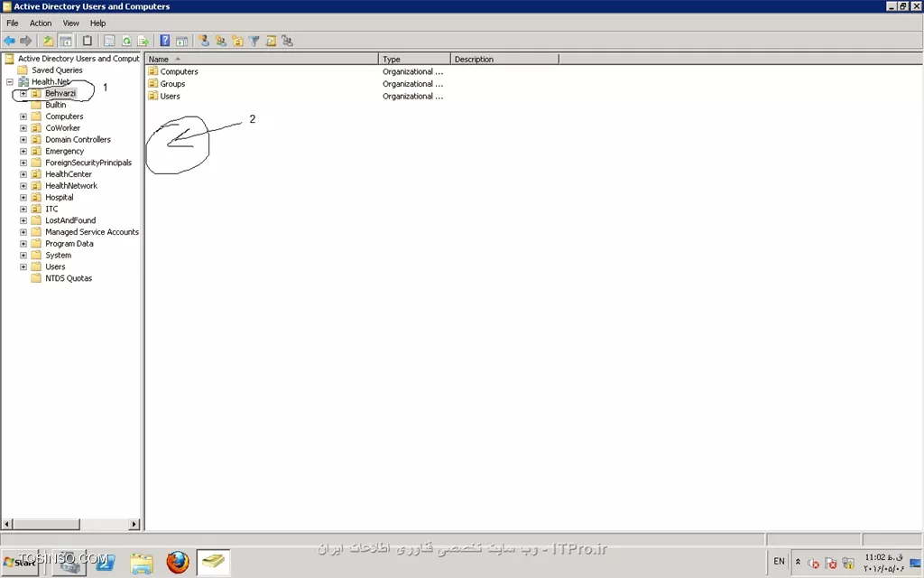Toggle the Action pane toolbar icon
This screenshot has height=578, width=924.
182,41
